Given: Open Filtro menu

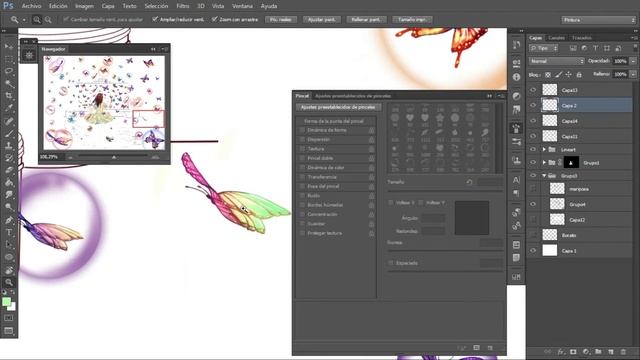Looking at the screenshot, I should [x=182, y=6].
